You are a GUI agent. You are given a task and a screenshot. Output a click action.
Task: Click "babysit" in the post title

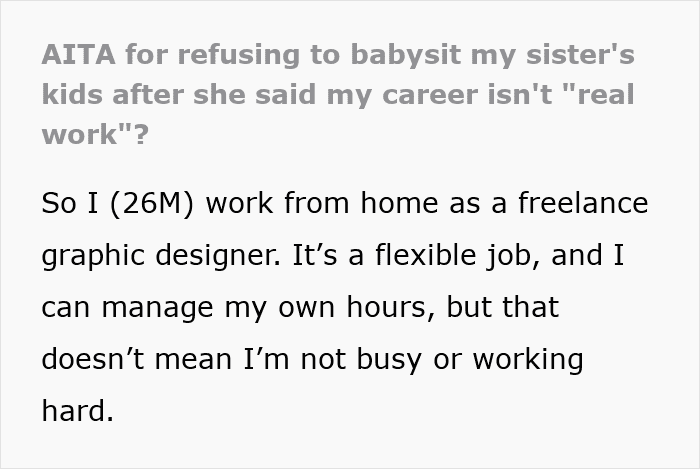(x=405, y=55)
